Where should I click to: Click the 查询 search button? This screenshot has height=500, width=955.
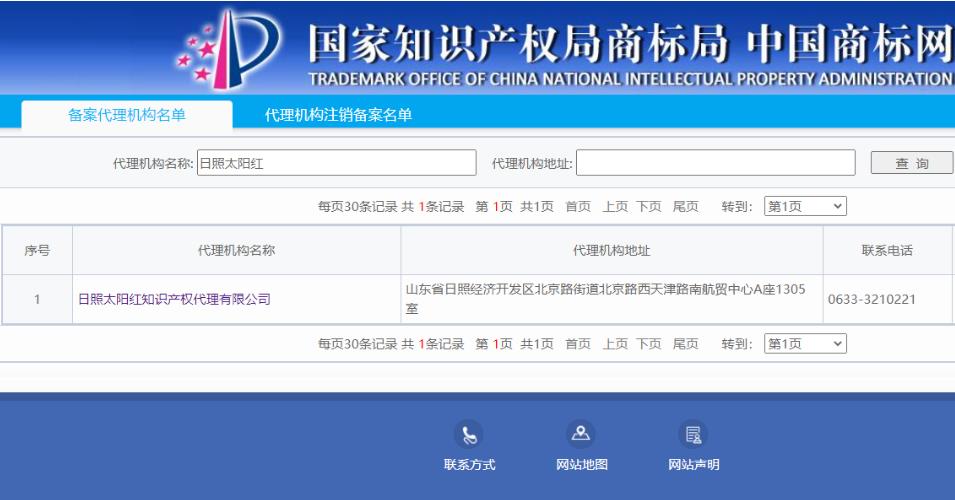pos(912,163)
